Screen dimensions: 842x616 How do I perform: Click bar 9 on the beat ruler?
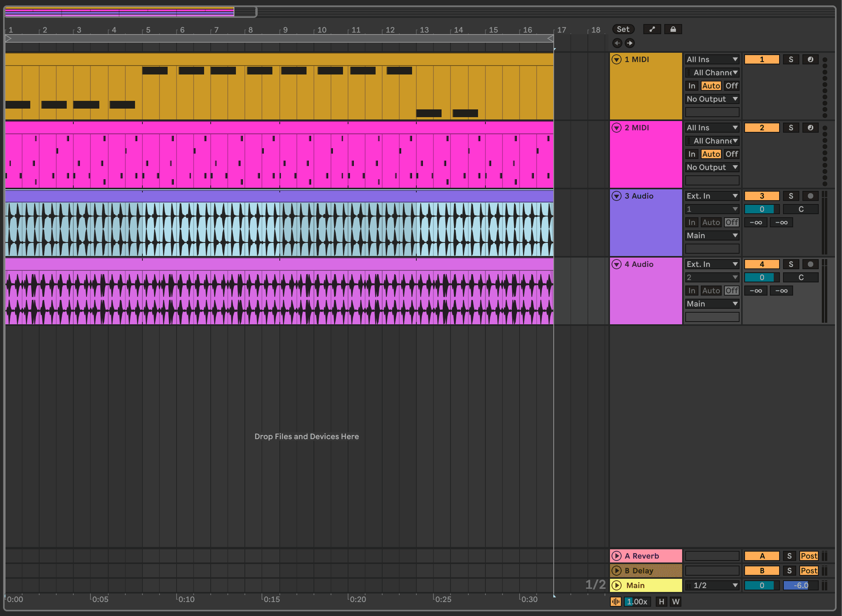click(x=285, y=30)
